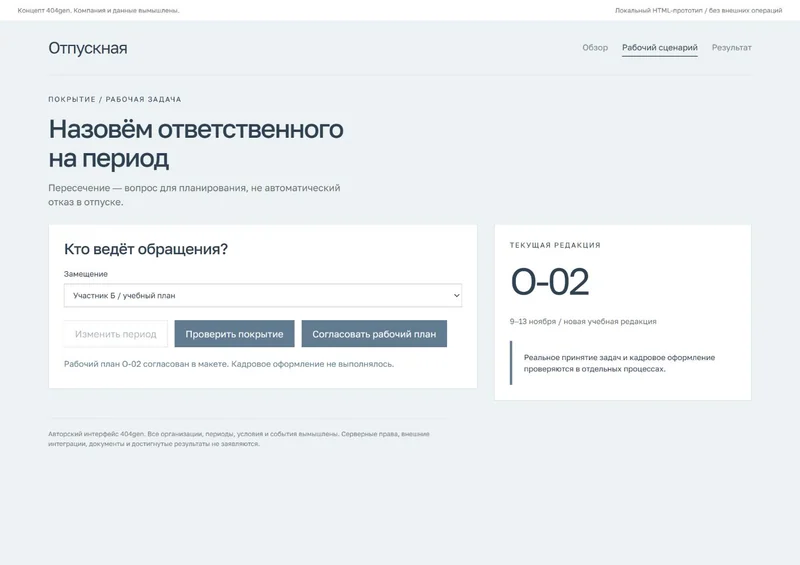
Task: Click the Замещение field label
Action: click(x=86, y=274)
